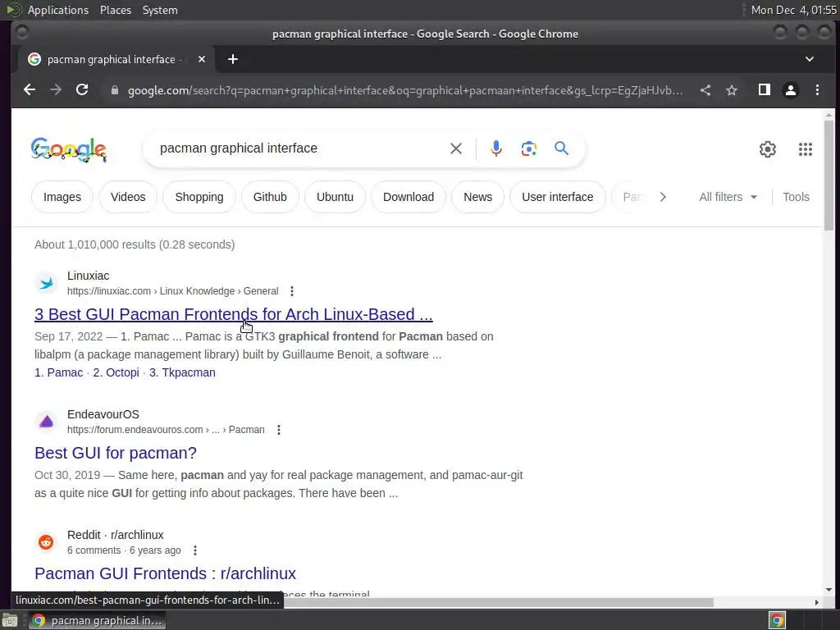Filter results by Shopping

199,197
